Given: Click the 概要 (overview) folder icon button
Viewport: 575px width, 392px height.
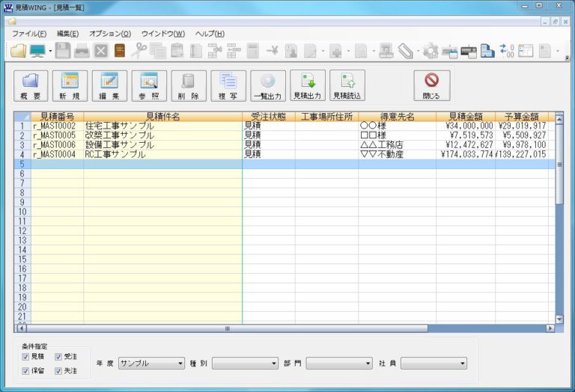Looking at the screenshot, I should pyautogui.click(x=31, y=86).
